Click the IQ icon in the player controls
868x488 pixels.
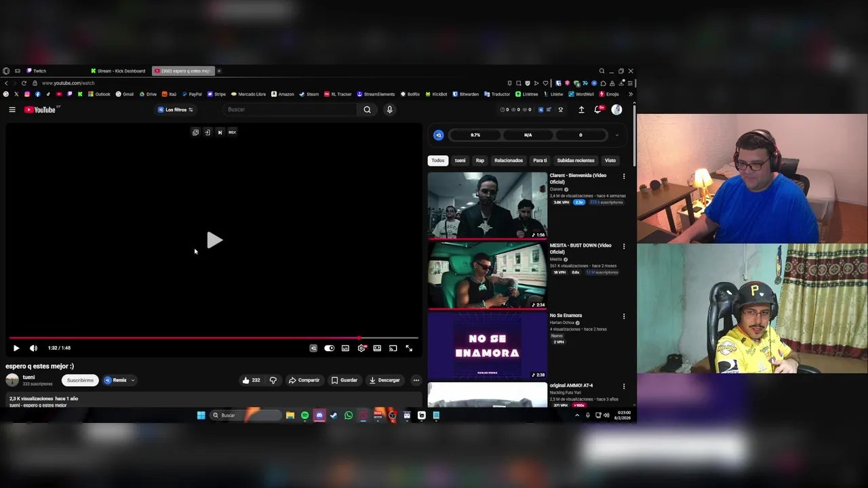[313, 348]
